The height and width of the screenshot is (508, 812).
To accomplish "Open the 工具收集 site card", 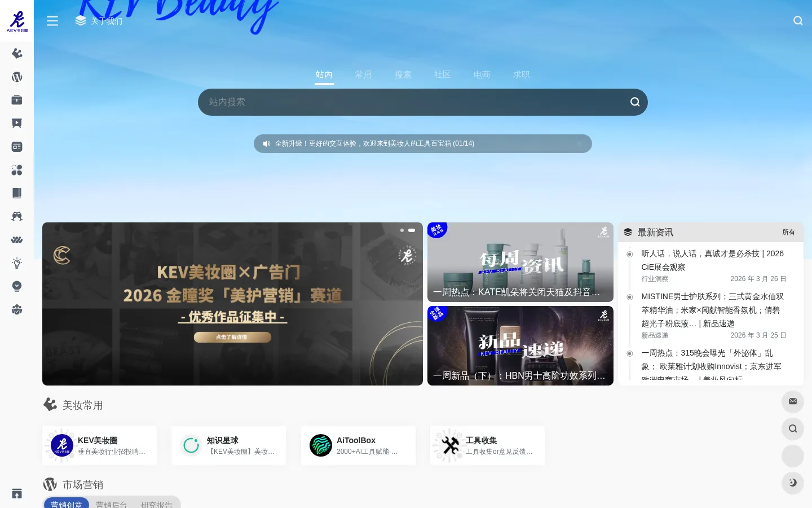I will 487,445.
